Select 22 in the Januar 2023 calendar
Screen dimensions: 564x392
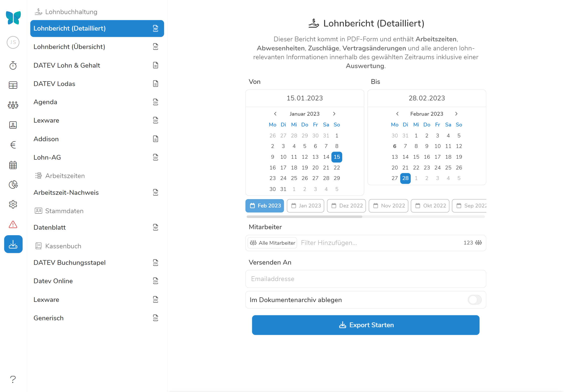pos(337,168)
